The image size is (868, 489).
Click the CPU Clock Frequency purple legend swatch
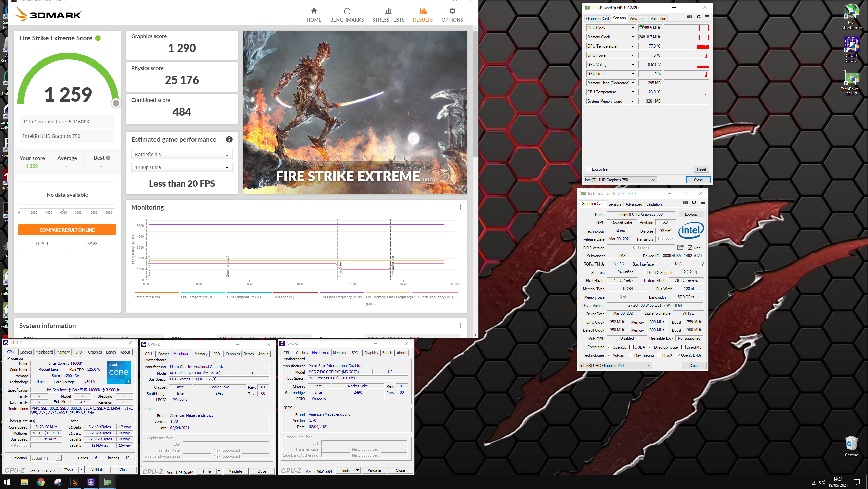342,292
